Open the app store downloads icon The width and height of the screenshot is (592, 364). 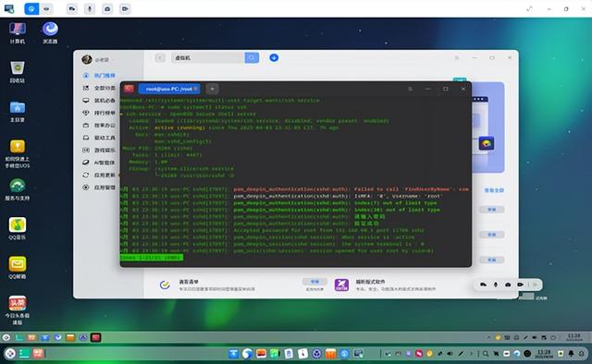[274, 57]
